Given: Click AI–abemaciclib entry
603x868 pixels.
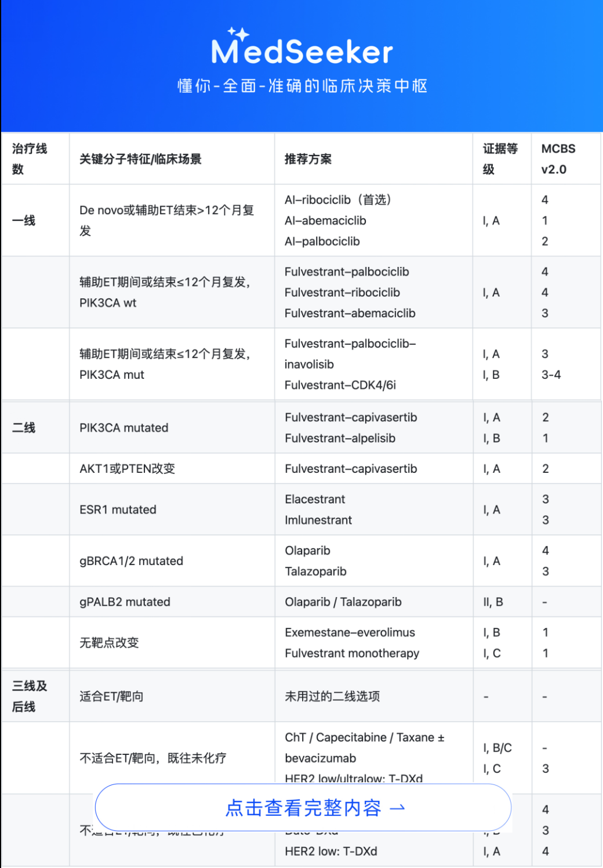Looking at the screenshot, I should [325, 220].
